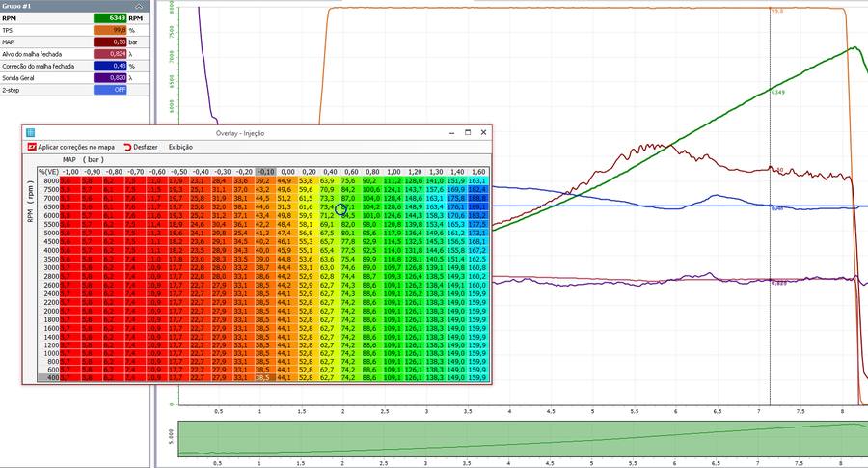The image size is (868, 468).
Task: Click the red Aplicar correções icon
Action: tap(32, 147)
